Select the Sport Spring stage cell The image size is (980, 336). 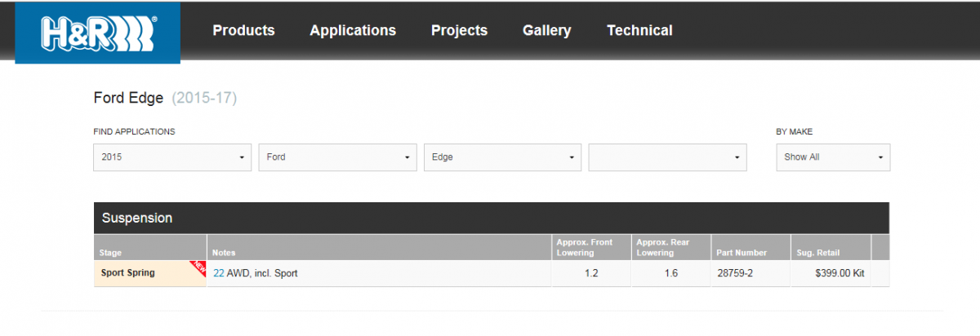coord(150,273)
